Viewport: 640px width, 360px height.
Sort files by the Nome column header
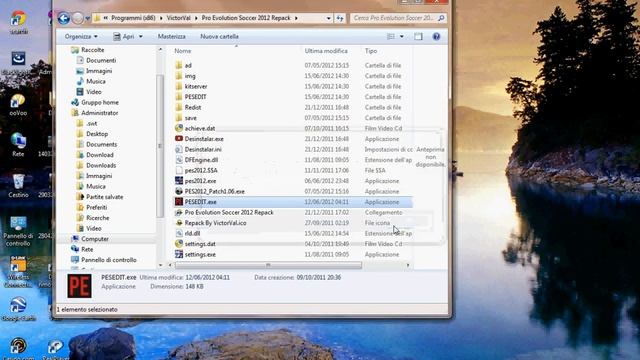point(182,51)
